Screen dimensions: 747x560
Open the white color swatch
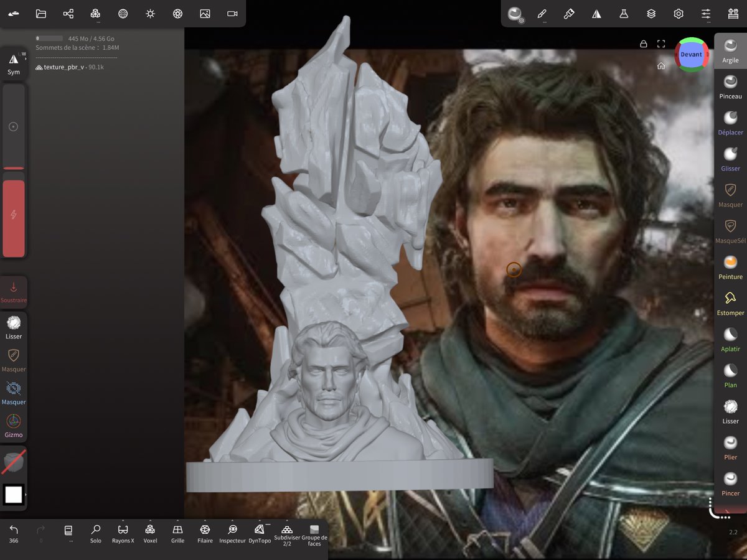pyautogui.click(x=14, y=495)
